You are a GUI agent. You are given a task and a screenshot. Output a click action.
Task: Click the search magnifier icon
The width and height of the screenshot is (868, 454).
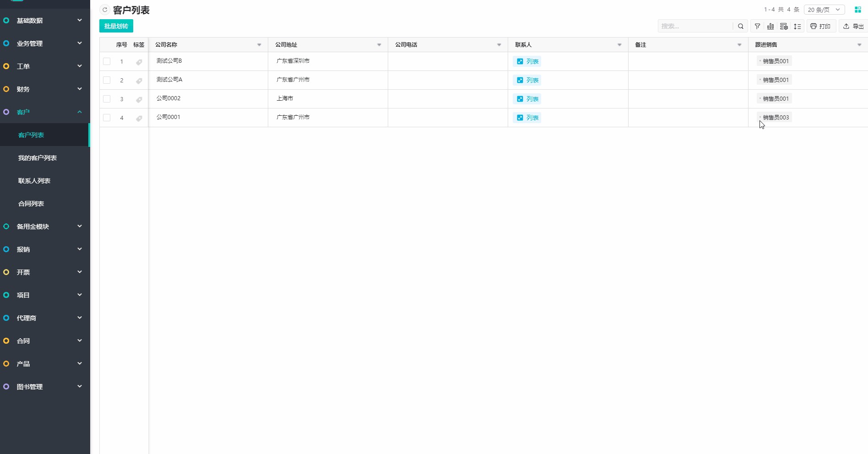(741, 26)
